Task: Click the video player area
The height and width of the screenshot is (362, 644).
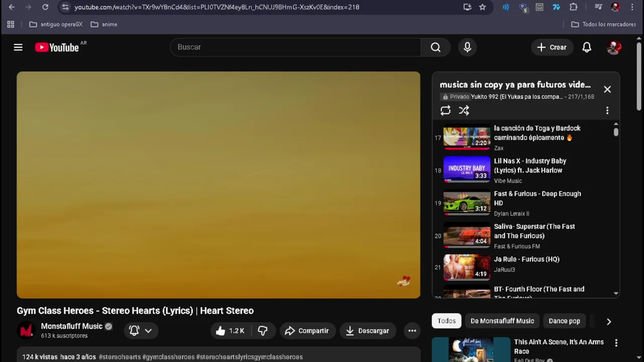Action: coord(218,185)
